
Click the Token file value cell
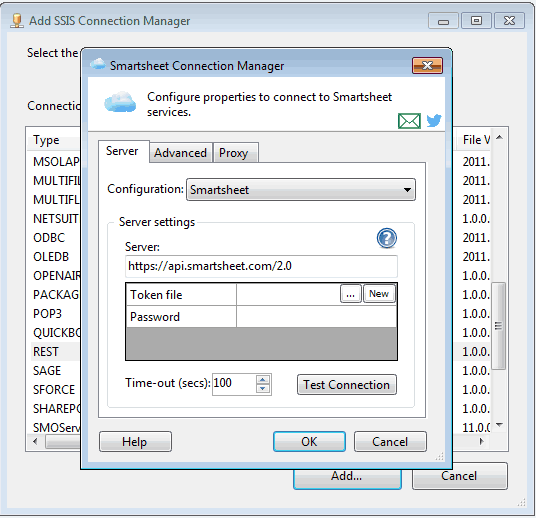point(288,294)
